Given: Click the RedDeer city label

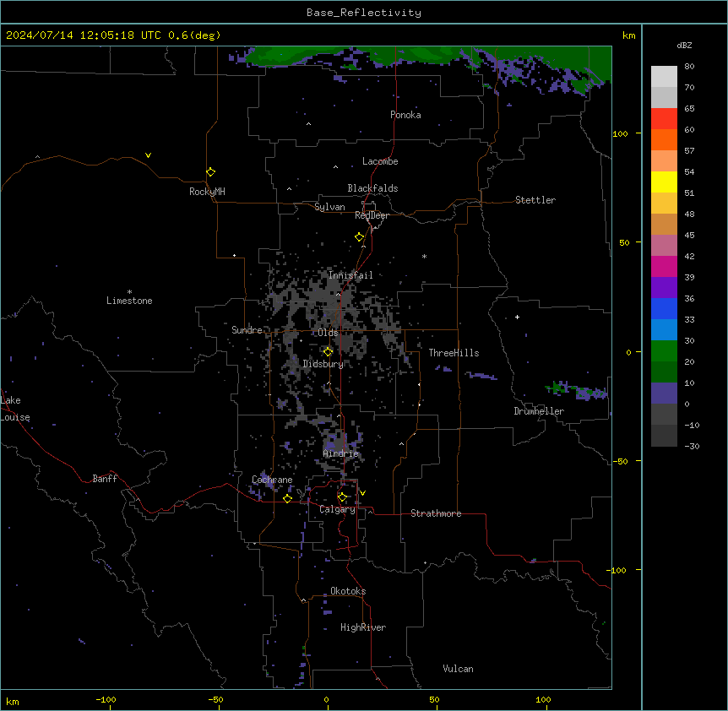Looking at the screenshot, I should coord(372,215).
